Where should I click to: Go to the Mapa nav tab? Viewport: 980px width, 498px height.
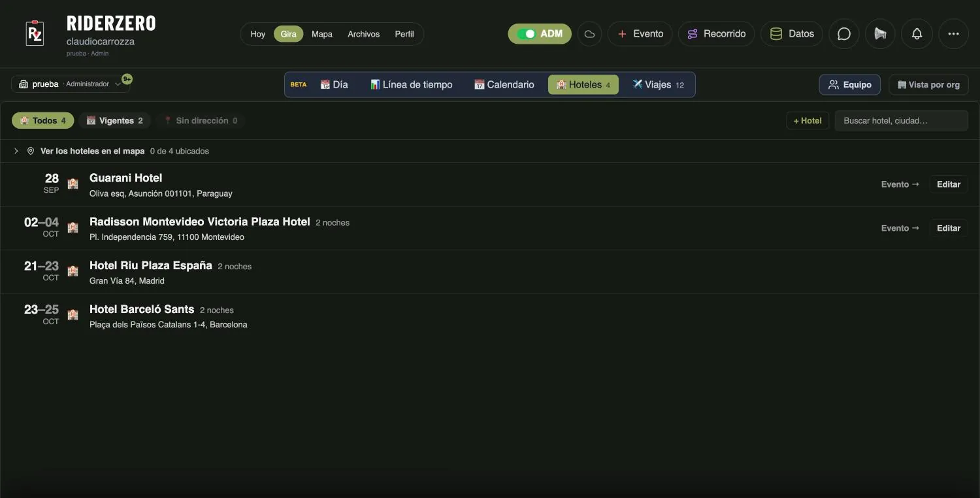(322, 34)
